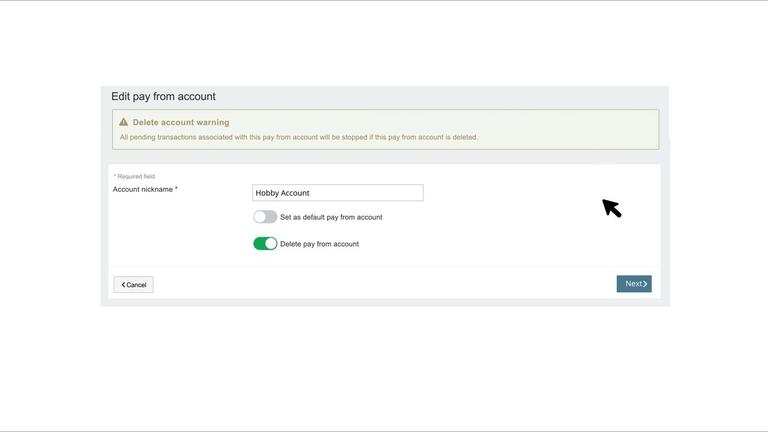Screen dimensions: 768x432
Task: Click the empty right end of nickname field
Action: pos(400,193)
